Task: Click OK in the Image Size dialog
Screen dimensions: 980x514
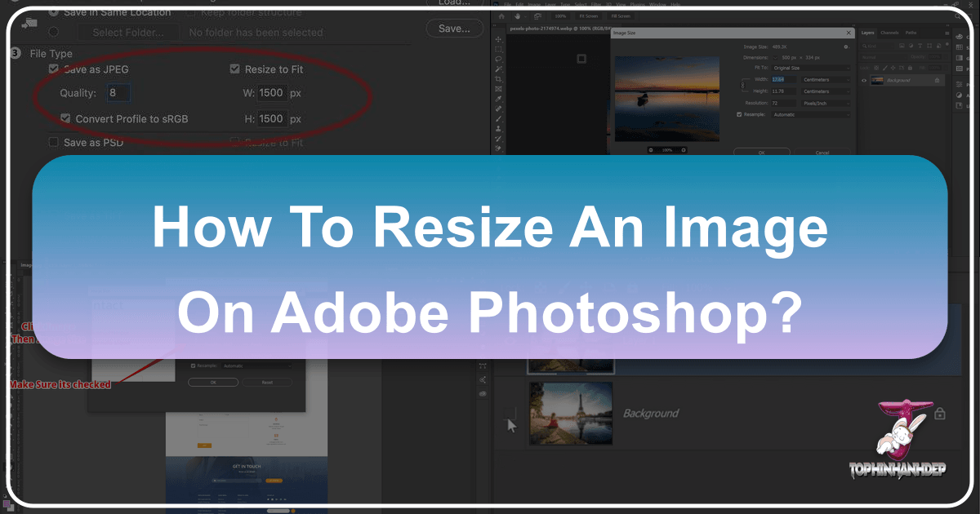Action: point(761,152)
